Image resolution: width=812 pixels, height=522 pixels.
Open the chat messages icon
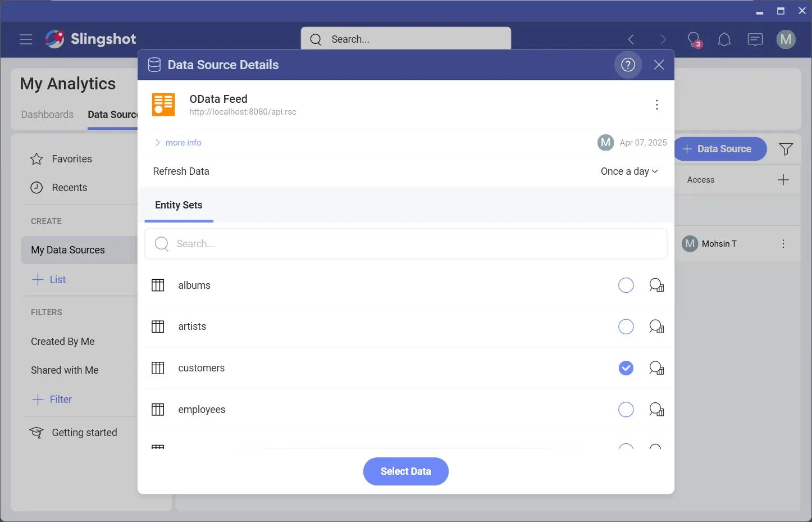click(x=755, y=39)
